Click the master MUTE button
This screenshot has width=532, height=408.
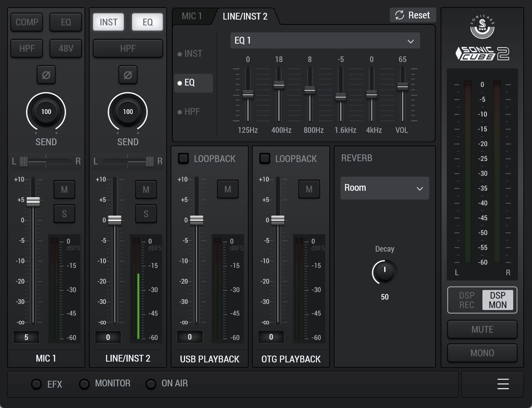coord(482,330)
